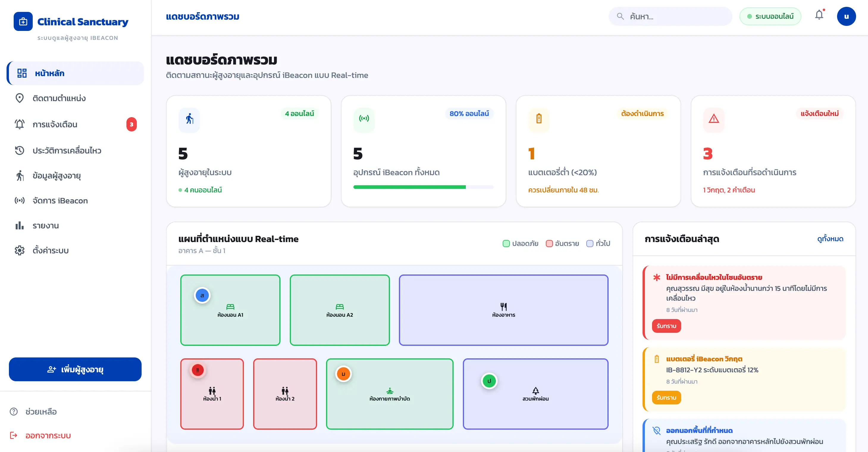Click ออกจากระบบ to log out

point(40,436)
